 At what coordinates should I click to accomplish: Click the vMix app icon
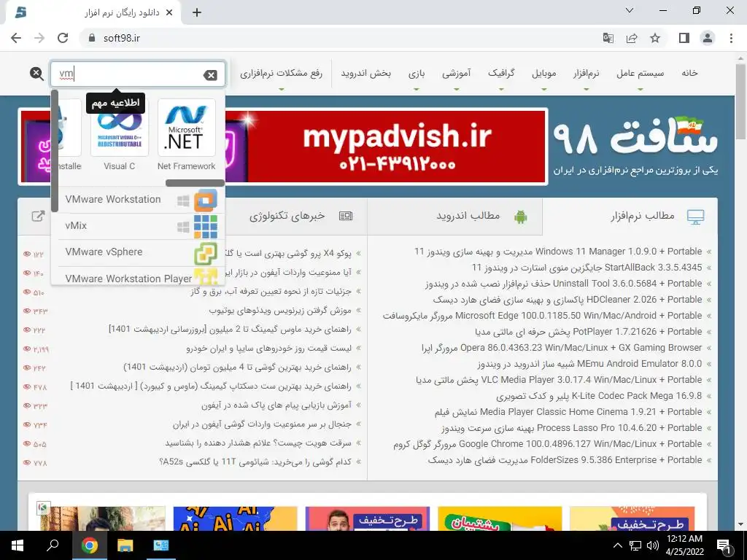coord(206,227)
